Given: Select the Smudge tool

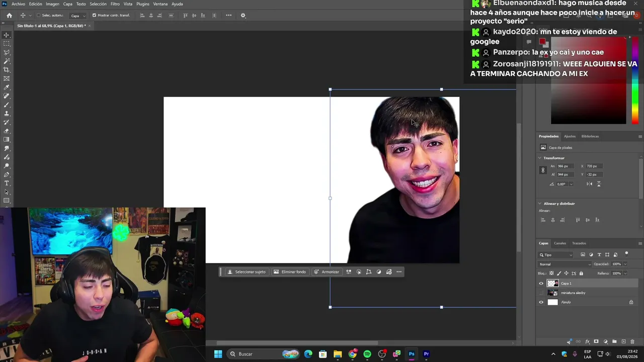Looking at the screenshot, I should point(7,148).
